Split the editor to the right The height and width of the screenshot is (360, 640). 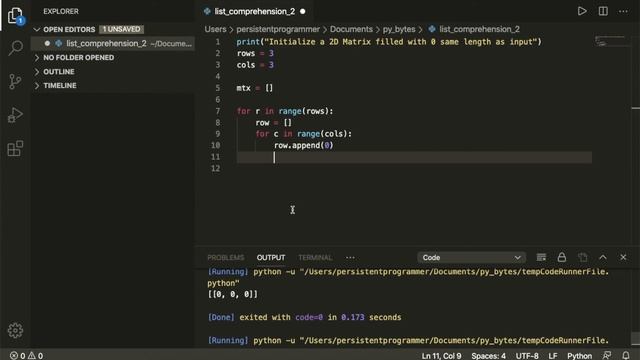pyautogui.click(x=603, y=11)
